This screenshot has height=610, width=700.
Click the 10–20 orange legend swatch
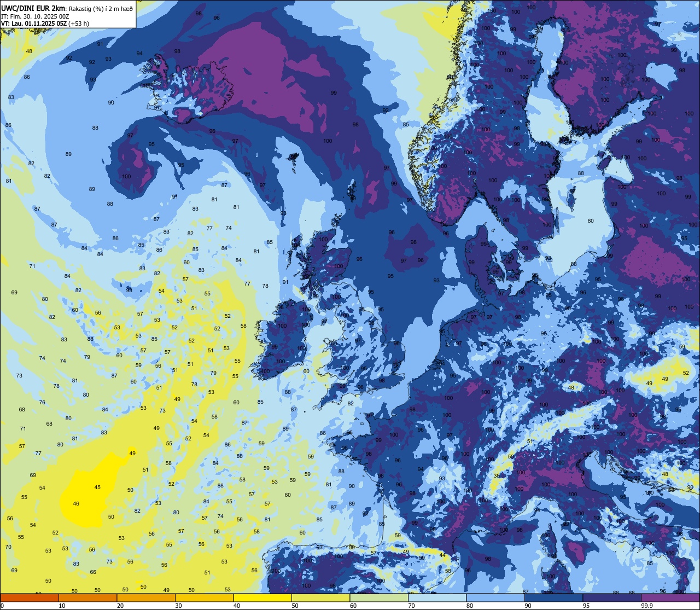[87, 597]
